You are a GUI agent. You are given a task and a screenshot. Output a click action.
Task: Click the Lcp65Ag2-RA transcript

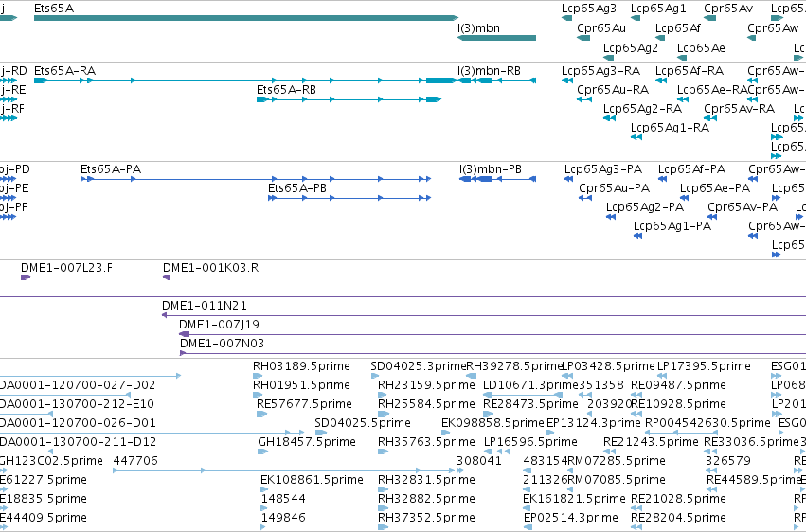pyautogui.click(x=609, y=118)
